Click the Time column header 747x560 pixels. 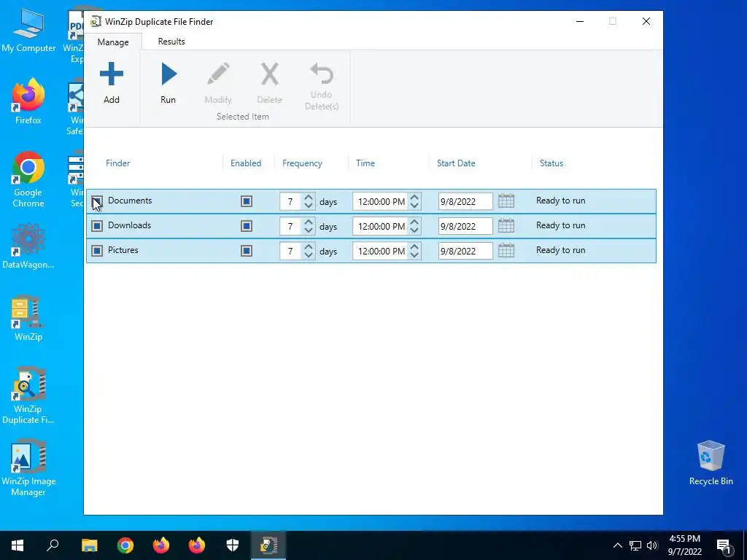tap(365, 163)
